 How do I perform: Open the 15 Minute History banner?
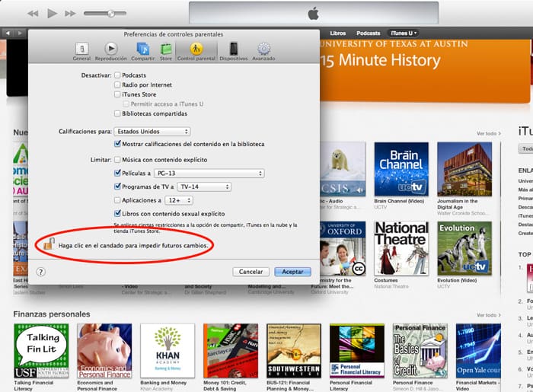click(425, 72)
